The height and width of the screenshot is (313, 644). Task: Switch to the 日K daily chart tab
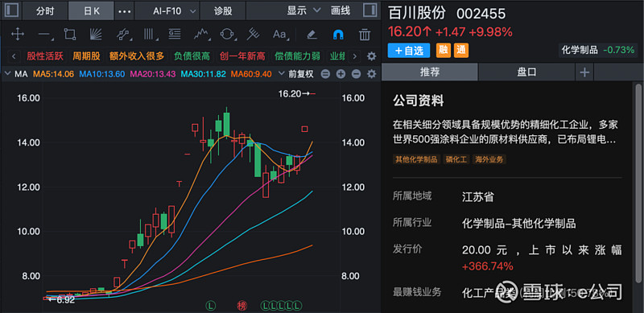coord(91,11)
